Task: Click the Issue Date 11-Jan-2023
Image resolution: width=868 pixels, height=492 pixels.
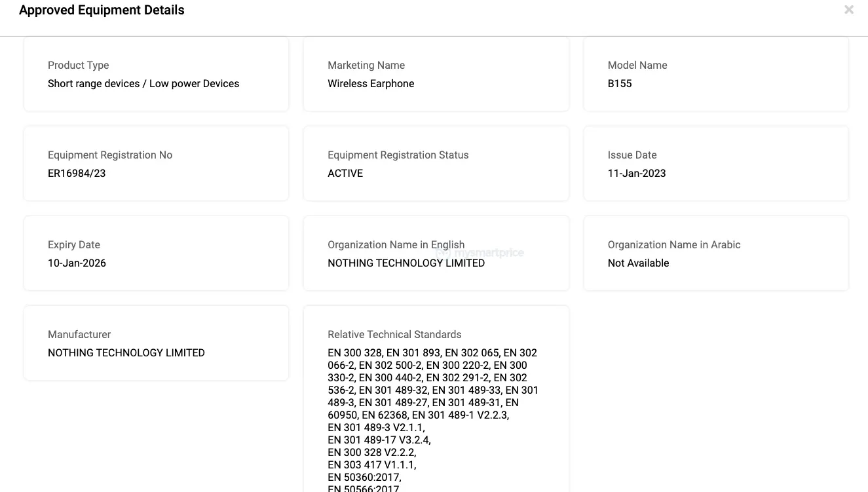Action: coord(637,173)
